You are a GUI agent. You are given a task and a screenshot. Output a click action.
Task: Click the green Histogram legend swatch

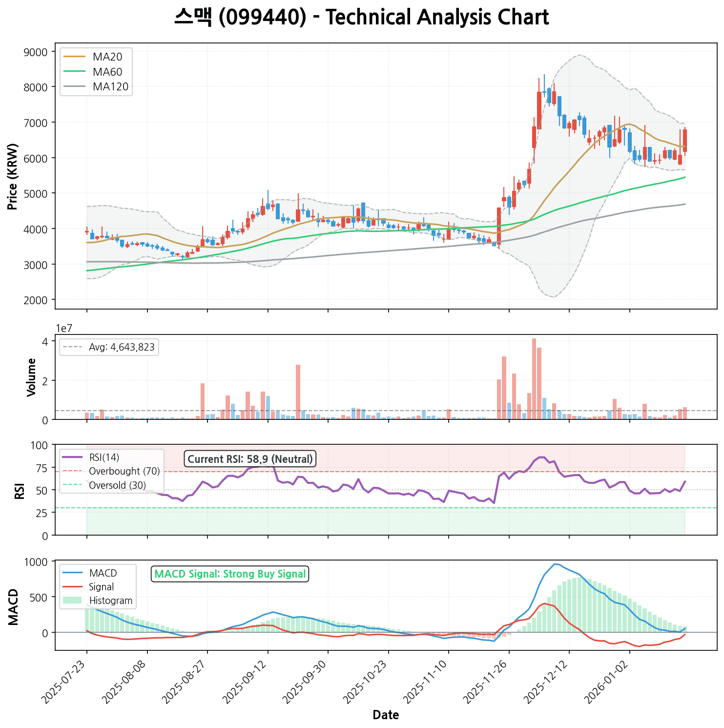pyautogui.click(x=72, y=601)
